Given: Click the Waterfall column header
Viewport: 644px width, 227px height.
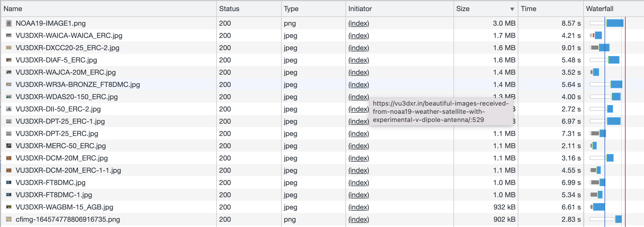Looking at the screenshot, I should [x=600, y=9].
